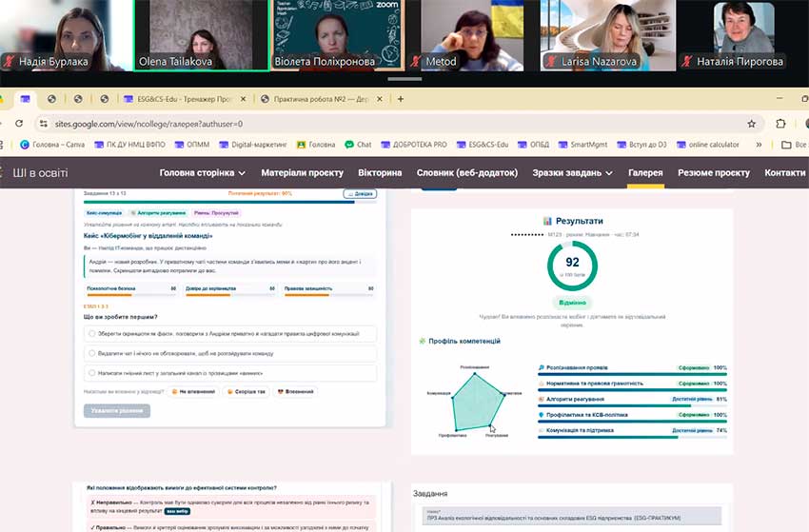Select the second answer option about deleting the chat
Viewport: 809px width, 532px height.
(230, 353)
